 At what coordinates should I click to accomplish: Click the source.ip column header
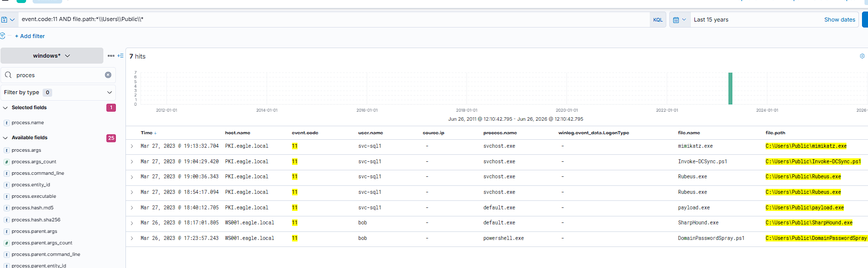[x=433, y=133]
